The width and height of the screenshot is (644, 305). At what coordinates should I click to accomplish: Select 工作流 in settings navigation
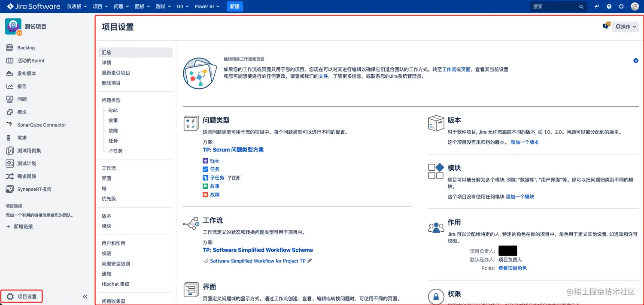tap(109, 168)
